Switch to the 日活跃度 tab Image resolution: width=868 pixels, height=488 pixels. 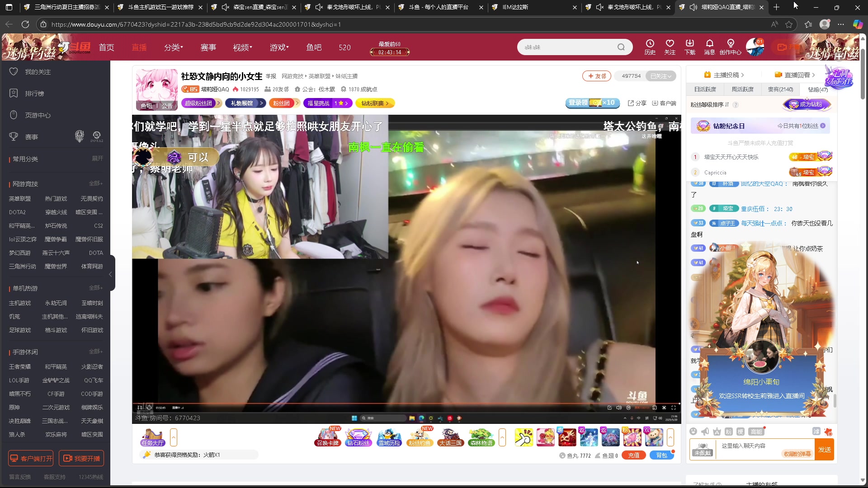coord(705,89)
